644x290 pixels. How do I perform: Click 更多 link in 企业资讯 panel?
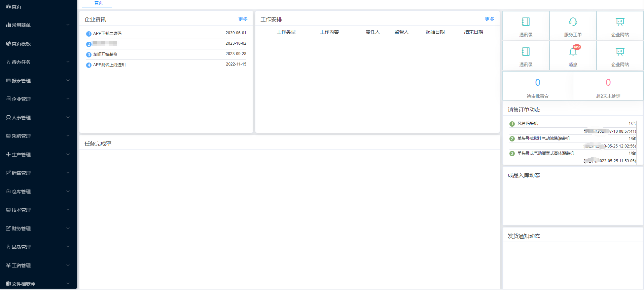point(243,19)
